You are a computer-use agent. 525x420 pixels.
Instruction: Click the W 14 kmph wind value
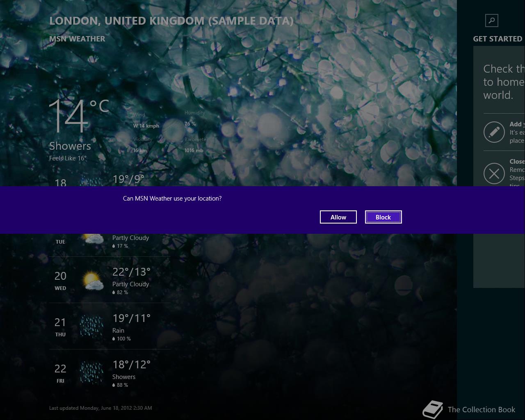coord(146,126)
